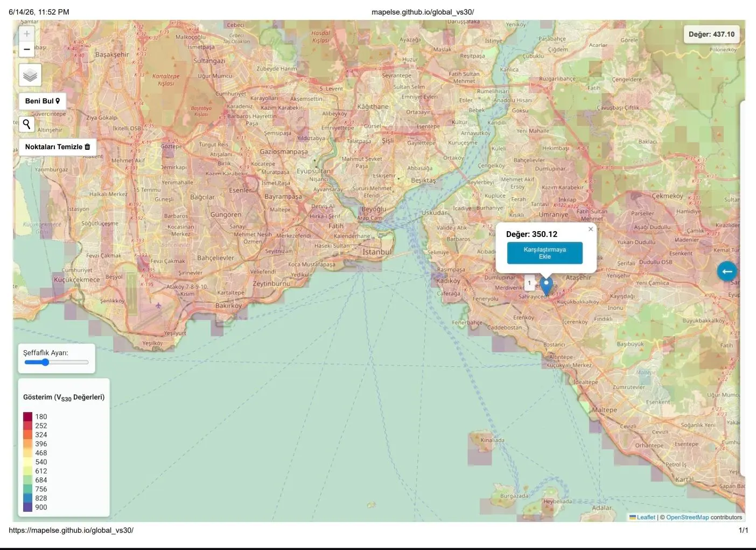Click the Burgazada island label
Screen dimensions: 756x550
point(514,496)
